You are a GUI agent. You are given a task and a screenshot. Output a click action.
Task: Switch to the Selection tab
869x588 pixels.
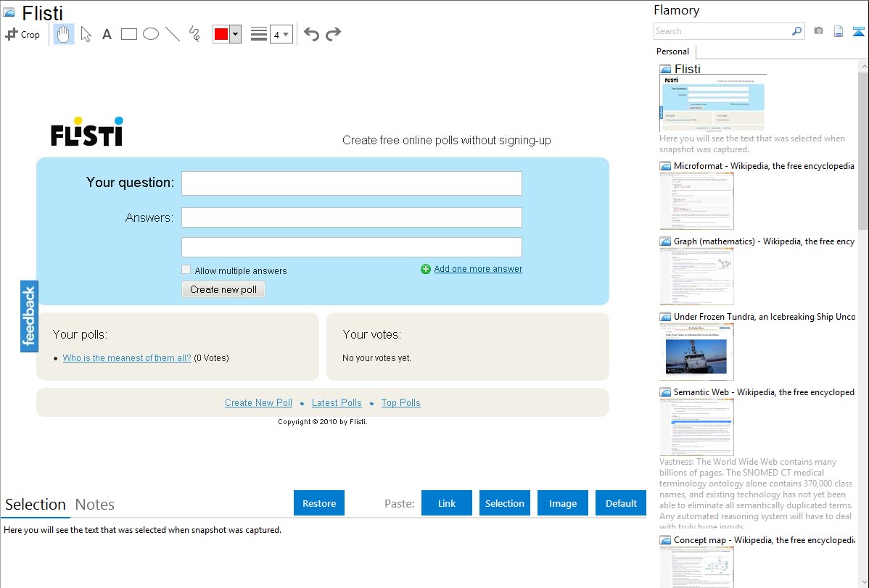[36, 505]
